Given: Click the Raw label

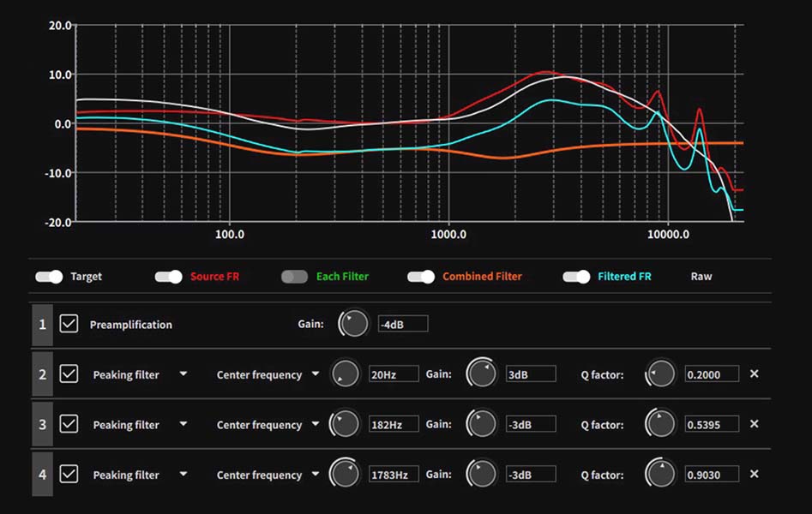Looking at the screenshot, I should pyautogui.click(x=701, y=277).
